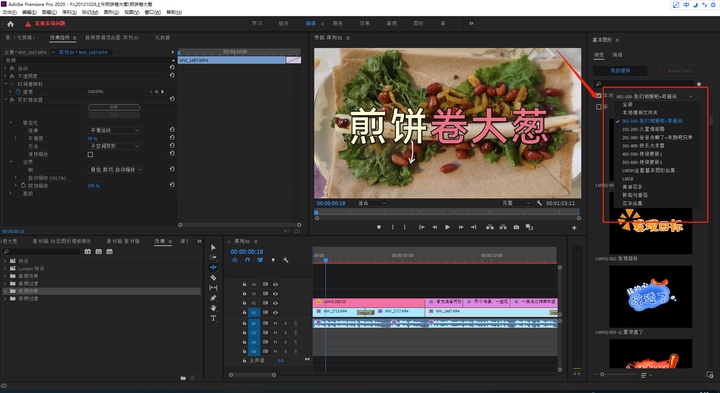The image size is (720, 393).
Task: Check the 库 checkbox below 本地
Action: click(x=599, y=107)
